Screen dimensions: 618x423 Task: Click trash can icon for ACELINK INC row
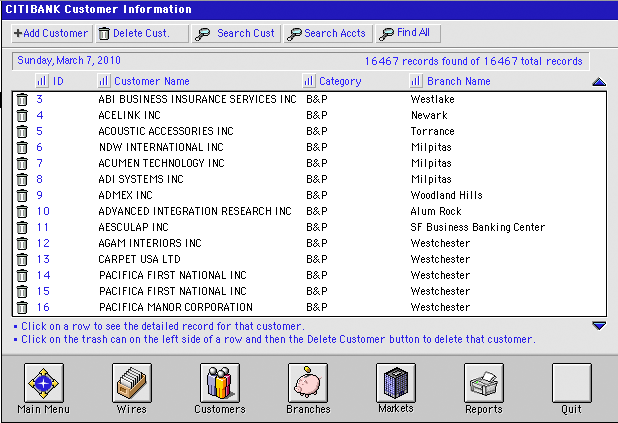(x=22, y=116)
